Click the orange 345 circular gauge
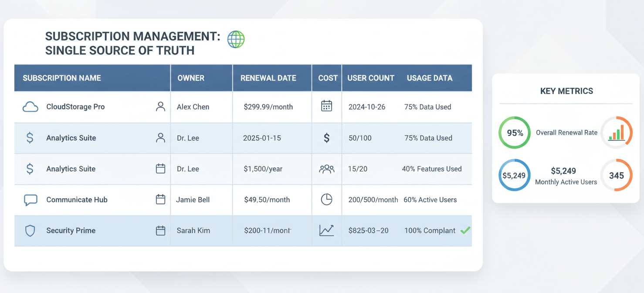This screenshot has height=293, width=644. pyautogui.click(x=617, y=175)
